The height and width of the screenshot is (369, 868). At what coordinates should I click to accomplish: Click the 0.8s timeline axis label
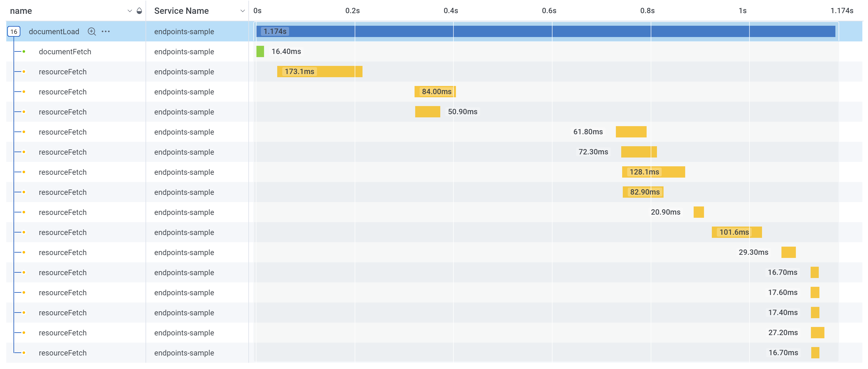pos(647,10)
